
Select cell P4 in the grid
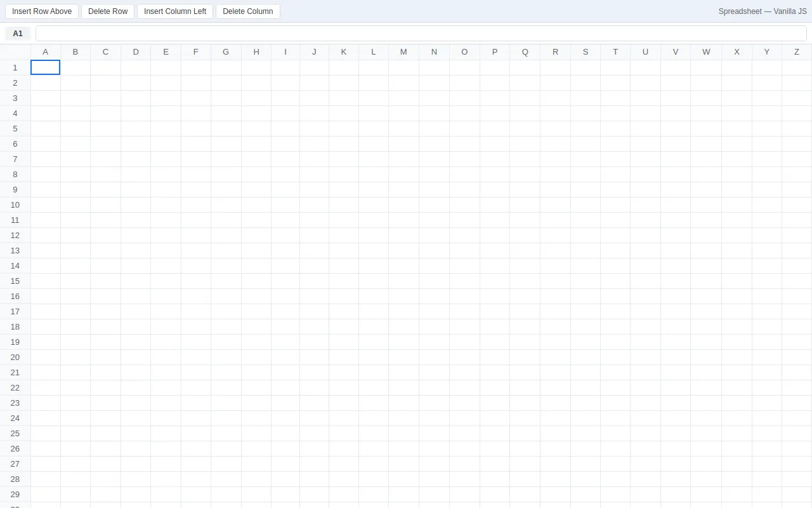[495, 113]
